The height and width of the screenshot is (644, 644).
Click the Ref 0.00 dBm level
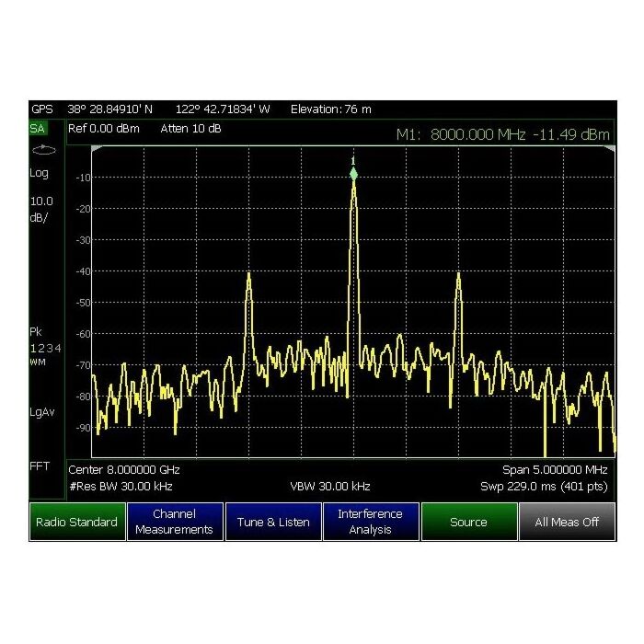[x=104, y=129]
